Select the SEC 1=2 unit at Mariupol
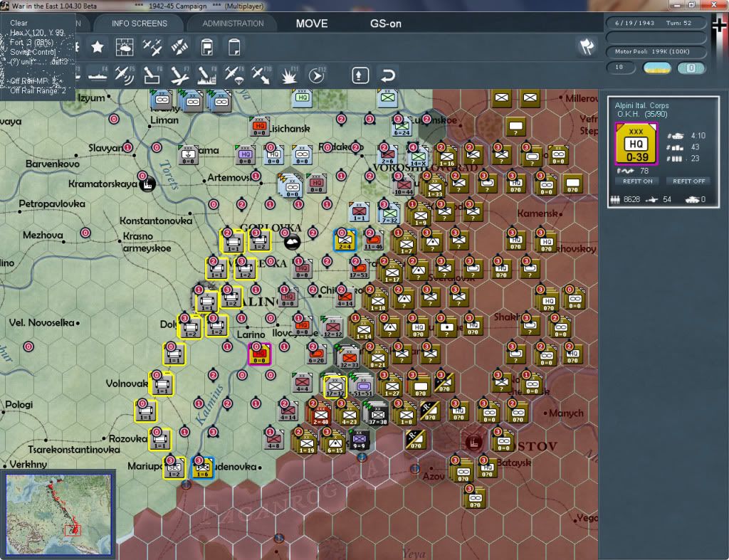The width and height of the screenshot is (729, 560). 174,468
